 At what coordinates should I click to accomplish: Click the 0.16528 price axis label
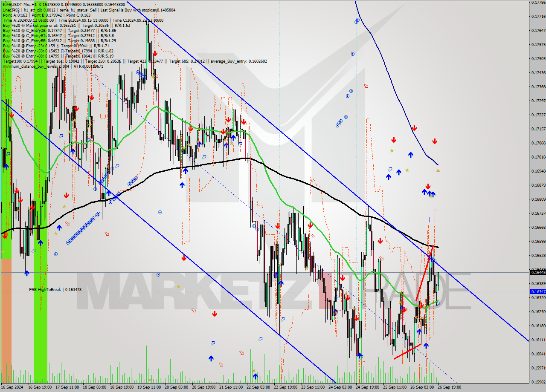pos(538,255)
